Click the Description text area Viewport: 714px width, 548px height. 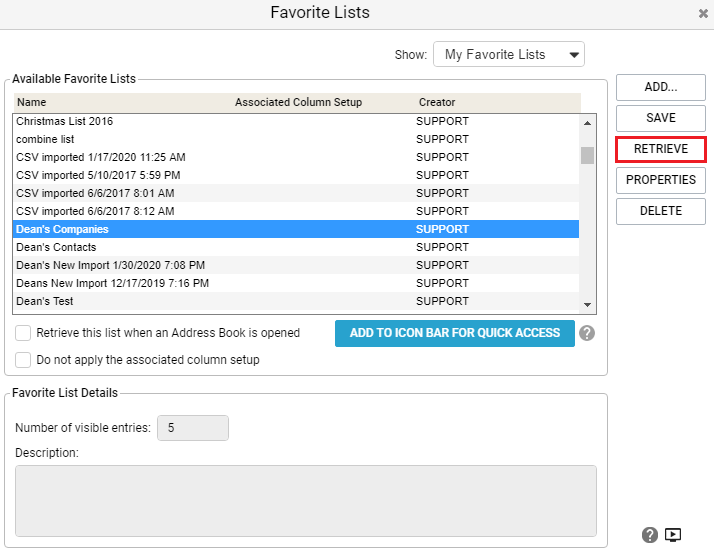(305, 501)
